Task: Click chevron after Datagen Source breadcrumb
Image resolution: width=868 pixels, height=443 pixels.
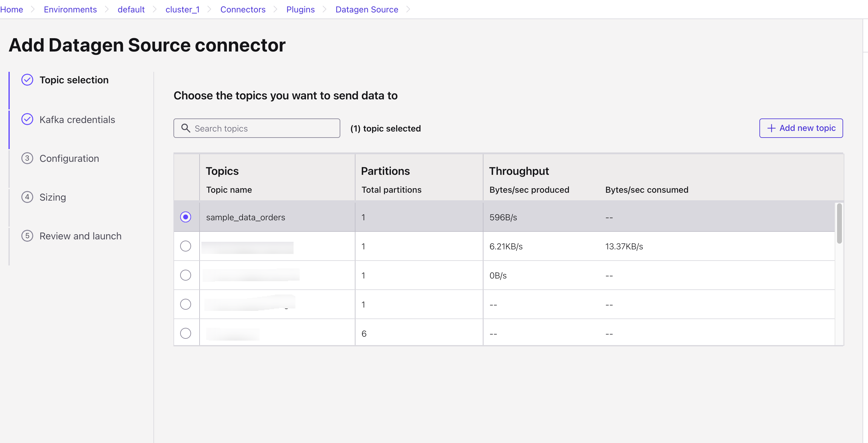Action: [408, 9]
